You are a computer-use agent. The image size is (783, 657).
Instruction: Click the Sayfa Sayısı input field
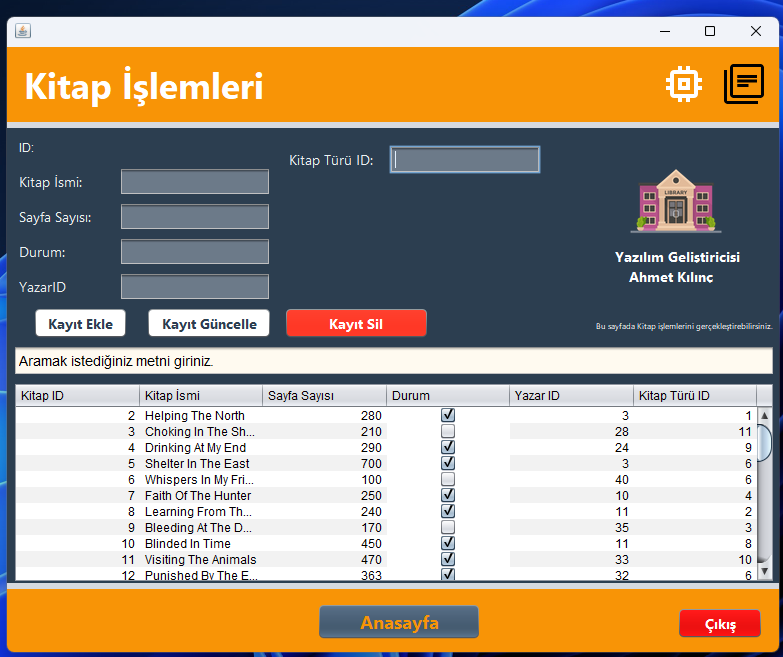195,217
